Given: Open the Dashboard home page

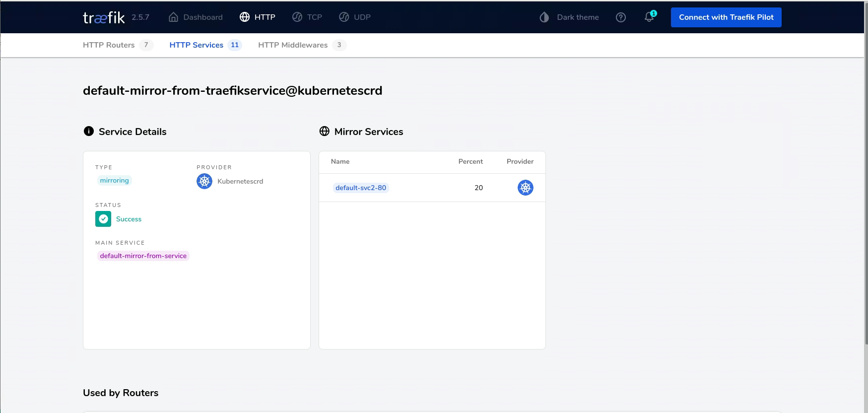Looking at the screenshot, I should pos(196,17).
